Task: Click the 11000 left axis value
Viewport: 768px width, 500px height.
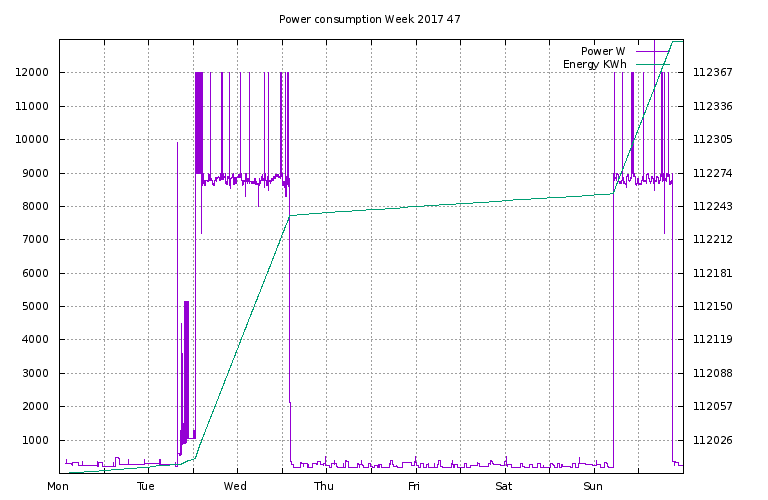Action: 32,106
